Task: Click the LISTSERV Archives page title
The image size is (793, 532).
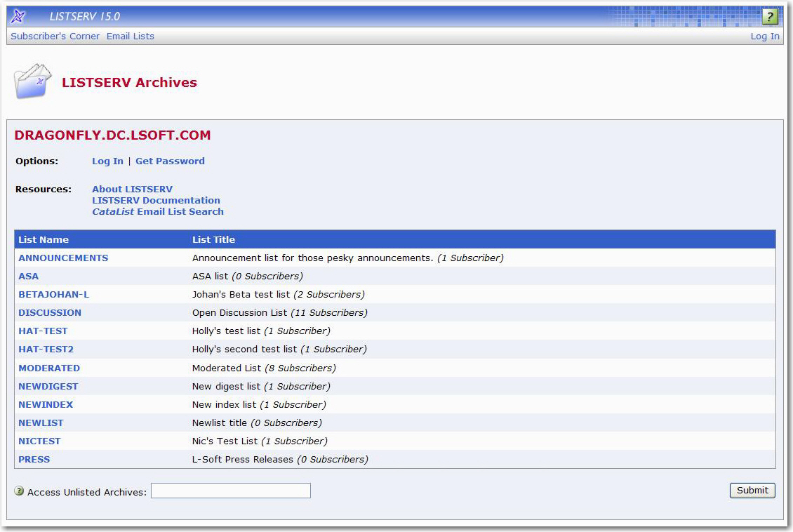Action: (x=129, y=82)
